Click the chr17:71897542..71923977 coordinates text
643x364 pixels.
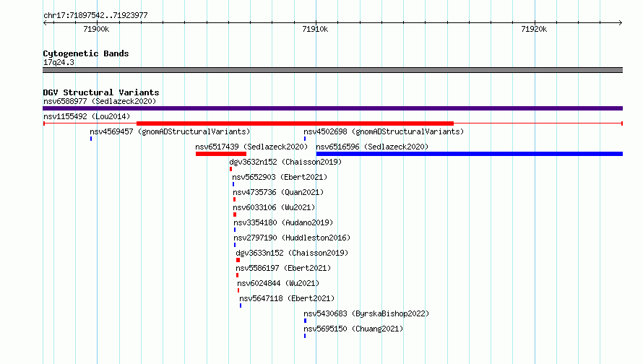click(x=95, y=15)
